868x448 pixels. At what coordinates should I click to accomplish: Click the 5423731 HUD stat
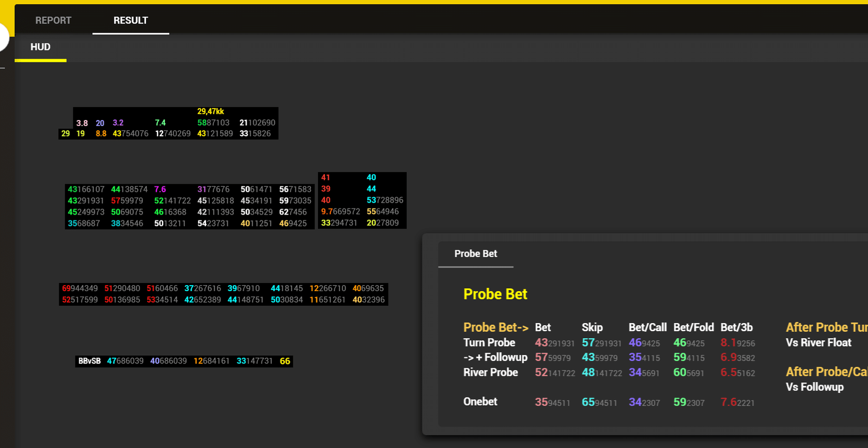tap(213, 224)
